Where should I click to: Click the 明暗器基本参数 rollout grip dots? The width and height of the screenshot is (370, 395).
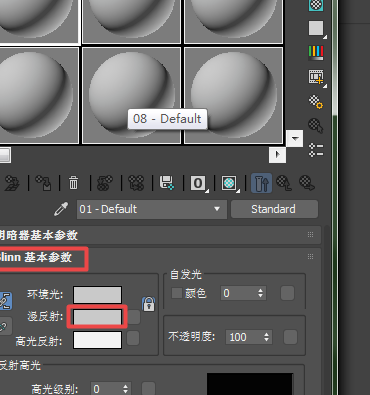[310, 234]
